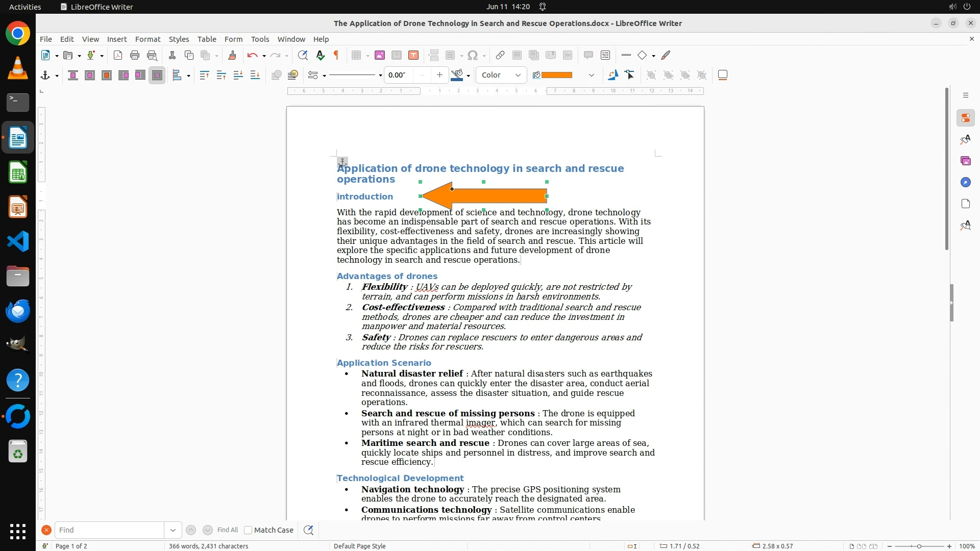Click the Insert Hyperlink chain icon
980x551 pixels.
pos(500,56)
